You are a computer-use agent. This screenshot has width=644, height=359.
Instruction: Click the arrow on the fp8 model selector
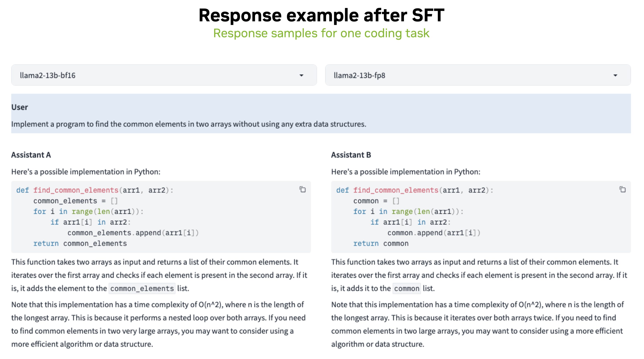(615, 75)
